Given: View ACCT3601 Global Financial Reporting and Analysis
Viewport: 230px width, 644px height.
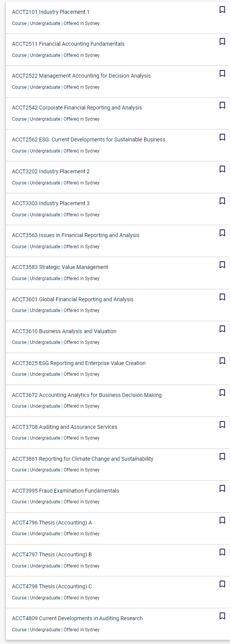Looking at the screenshot, I should tap(73, 299).
